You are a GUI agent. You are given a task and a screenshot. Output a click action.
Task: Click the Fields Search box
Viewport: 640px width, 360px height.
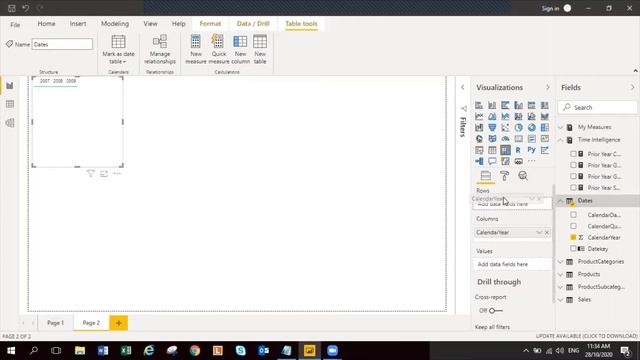598,107
